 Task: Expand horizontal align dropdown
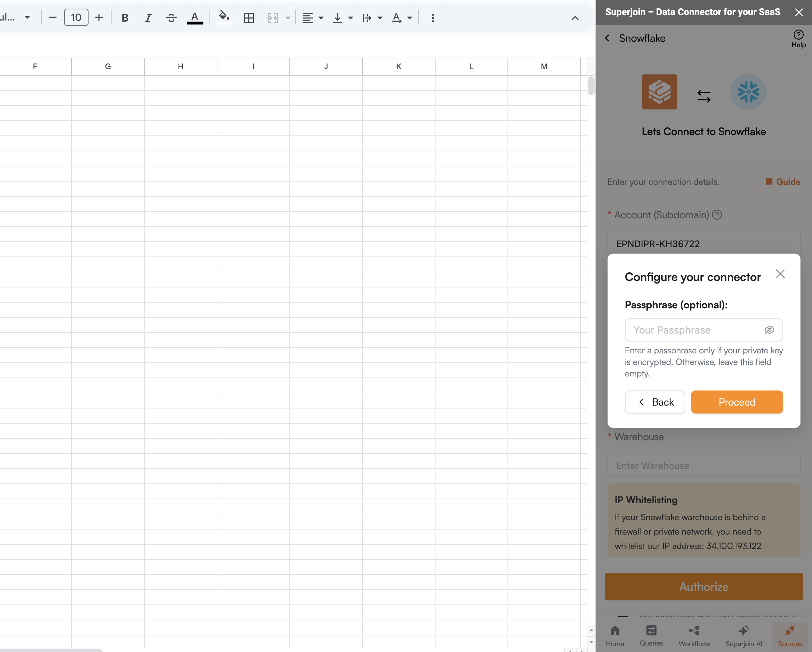tap(321, 18)
